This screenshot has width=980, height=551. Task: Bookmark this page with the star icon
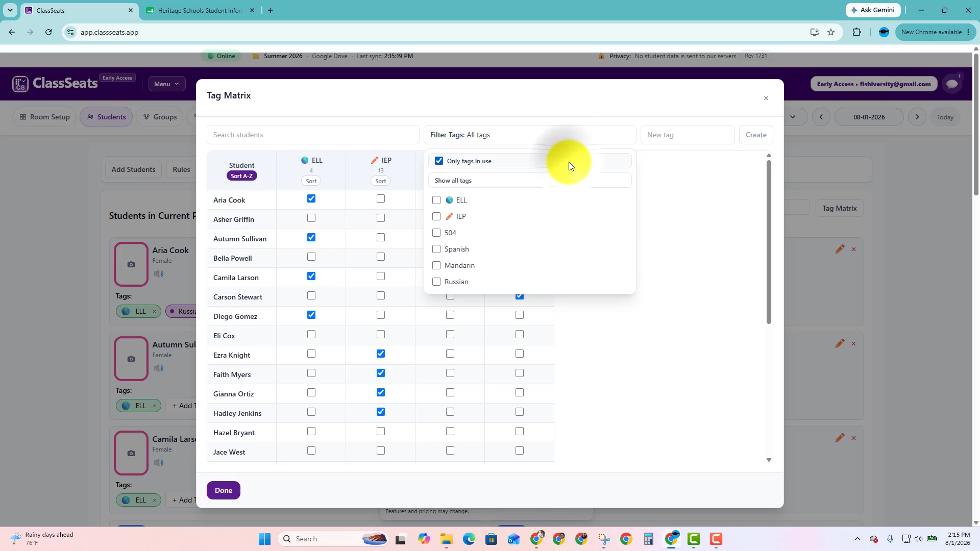(x=831, y=32)
